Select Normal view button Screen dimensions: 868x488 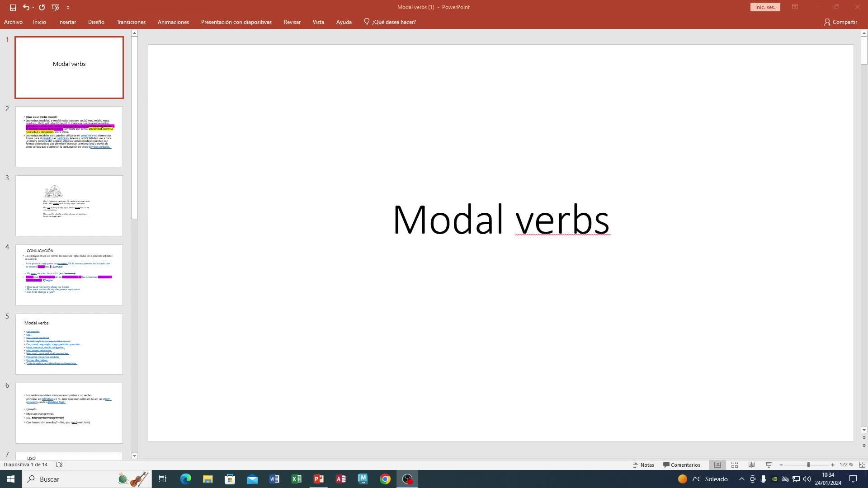pyautogui.click(x=717, y=465)
